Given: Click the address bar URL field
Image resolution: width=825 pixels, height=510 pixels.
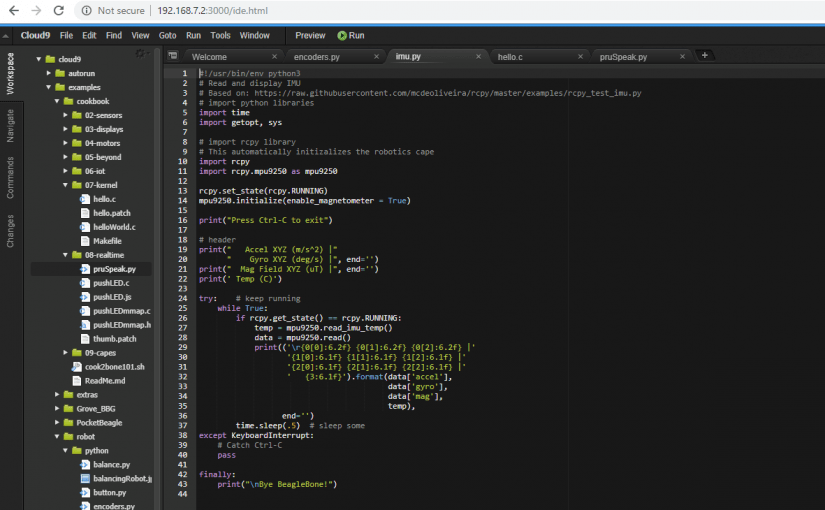Looking at the screenshot, I should pyautogui.click(x=213, y=11).
